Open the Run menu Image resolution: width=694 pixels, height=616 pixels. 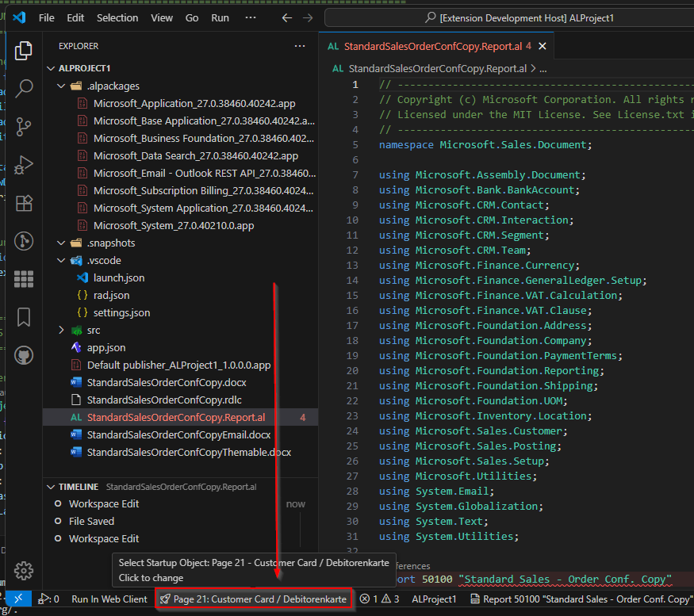220,17
